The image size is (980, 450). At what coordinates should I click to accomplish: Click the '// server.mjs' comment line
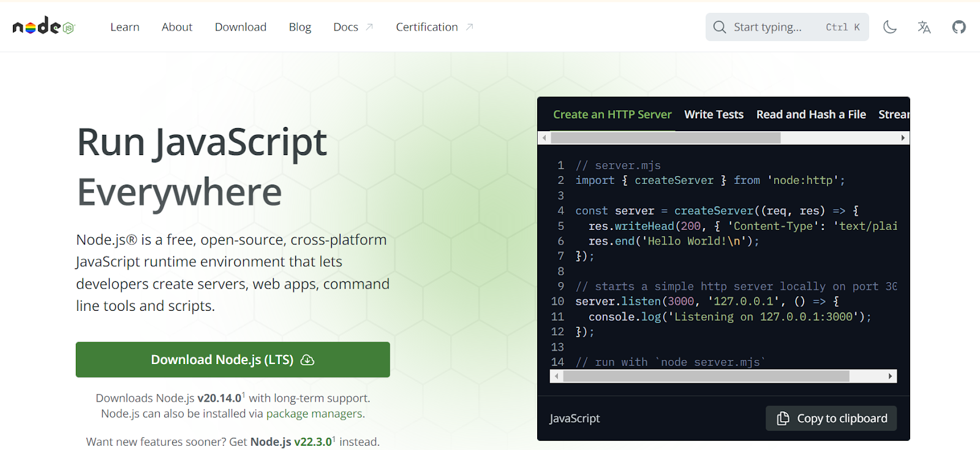tap(618, 166)
